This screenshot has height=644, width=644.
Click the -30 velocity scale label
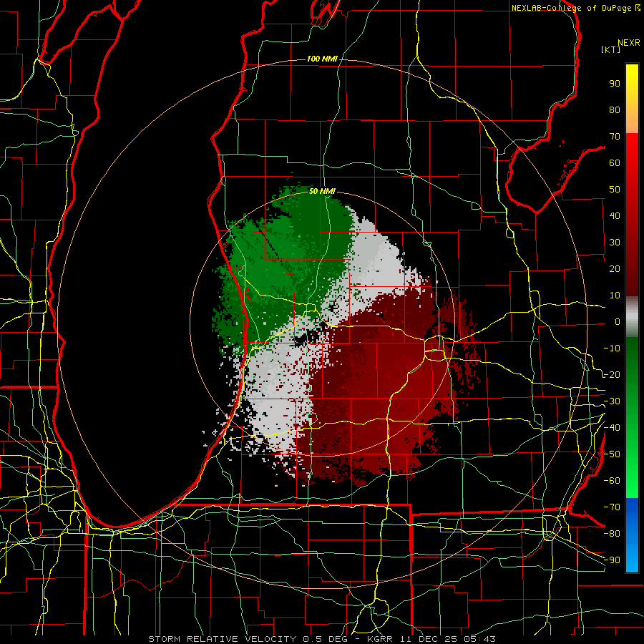(x=612, y=401)
